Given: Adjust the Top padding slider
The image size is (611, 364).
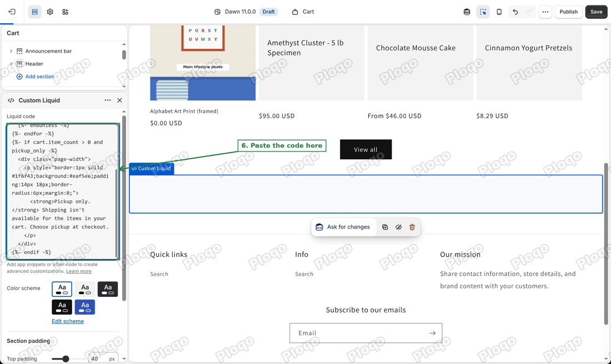Looking at the screenshot, I should 66,358.
